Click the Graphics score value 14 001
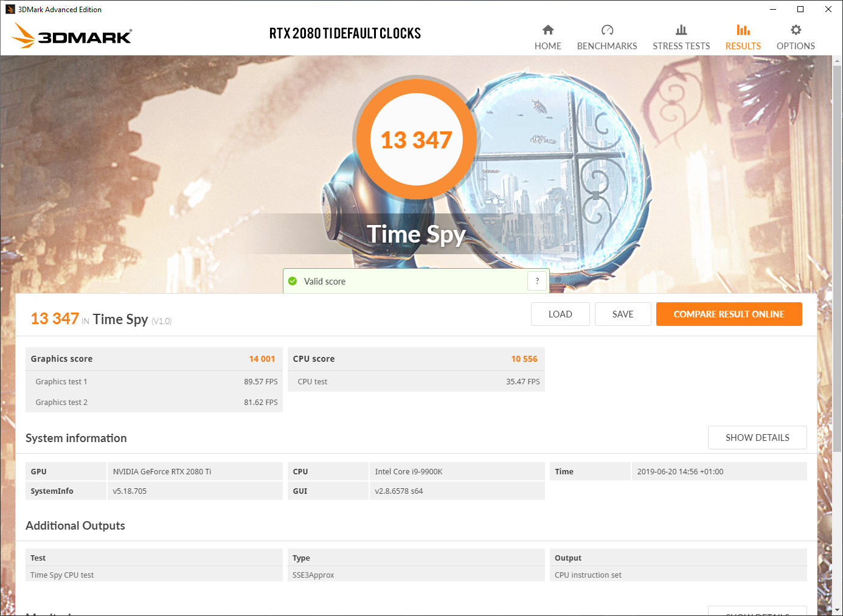The image size is (843, 616). [262, 359]
